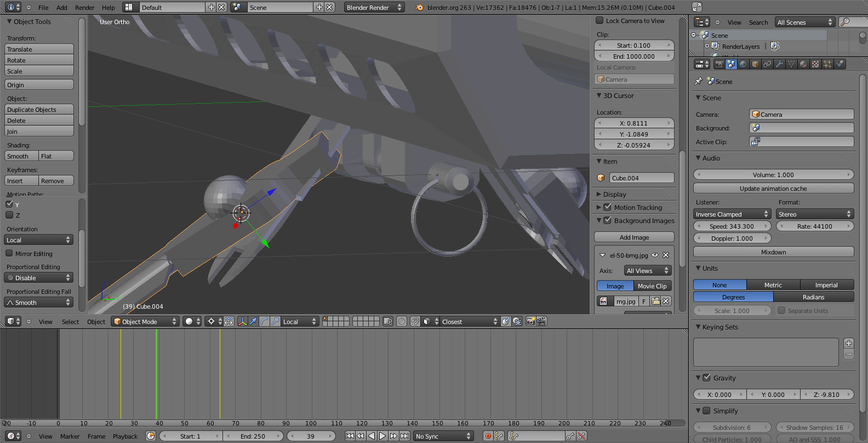Jump to the first frame of playback
The height and width of the screenshot is (443, 868).
pyautogui.click(x=350, y=436)
